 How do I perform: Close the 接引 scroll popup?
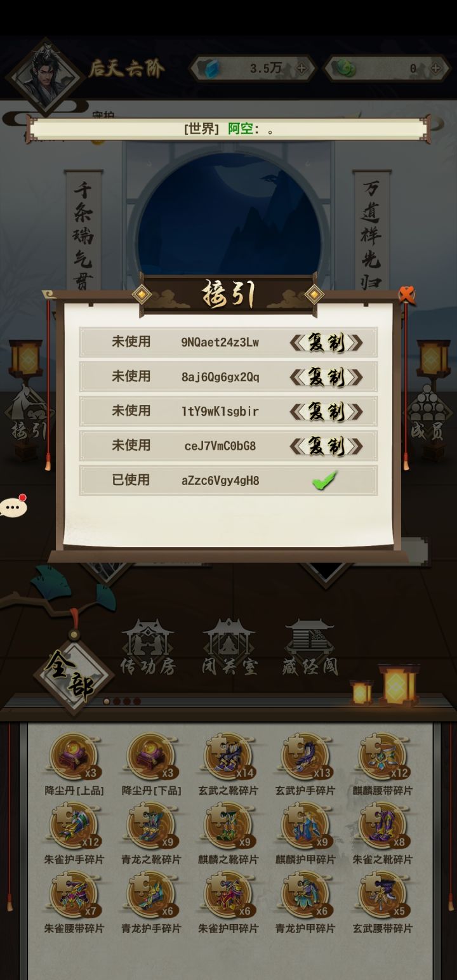coord(407,295)
